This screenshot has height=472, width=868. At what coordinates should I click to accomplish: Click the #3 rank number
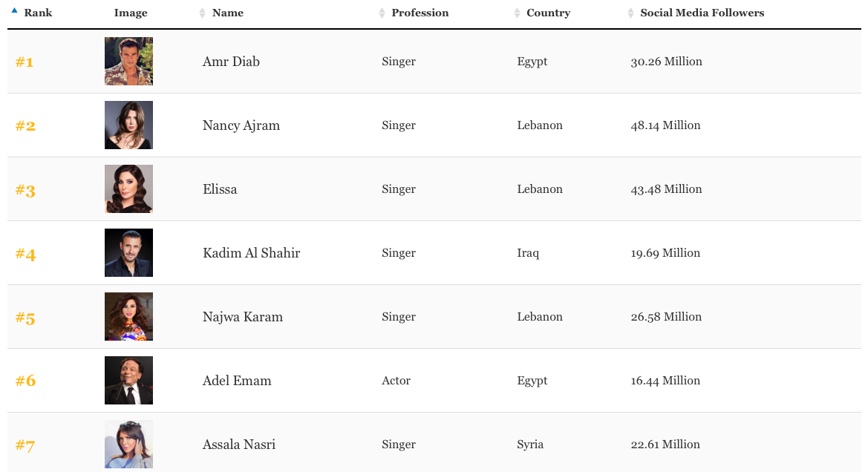(25, 191)
